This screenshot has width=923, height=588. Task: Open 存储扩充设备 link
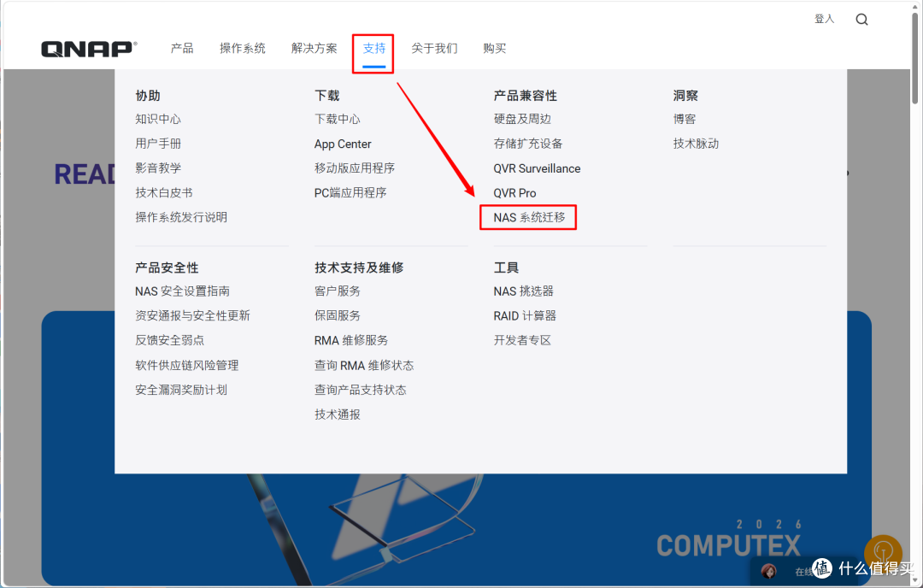[528, 144]
